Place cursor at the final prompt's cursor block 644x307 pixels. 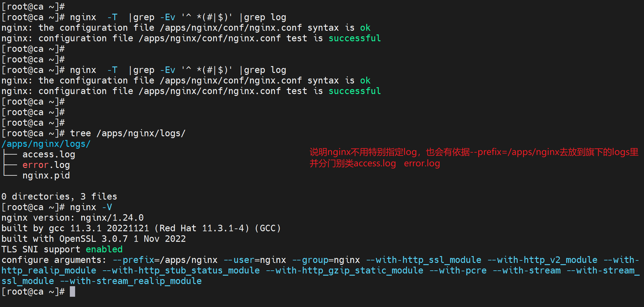(72, 291)
